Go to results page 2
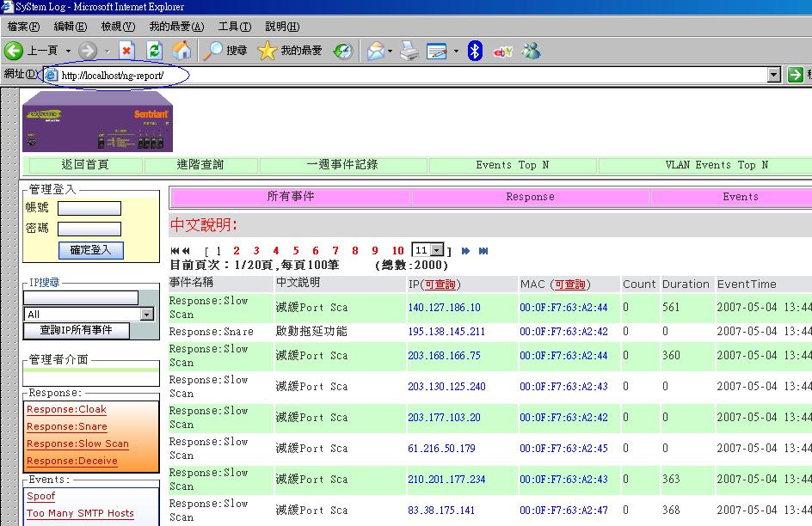Screen dimensions: 812x526 tap(237, 251)
